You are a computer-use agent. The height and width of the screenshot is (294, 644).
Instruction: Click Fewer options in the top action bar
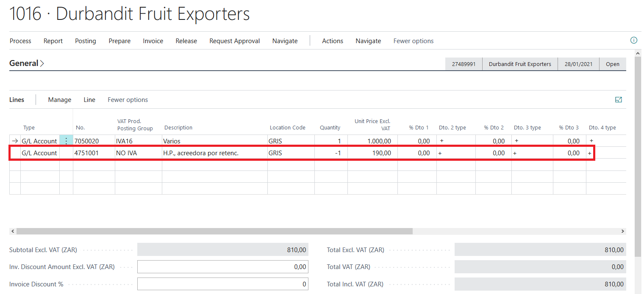click(x=413, y=41)
